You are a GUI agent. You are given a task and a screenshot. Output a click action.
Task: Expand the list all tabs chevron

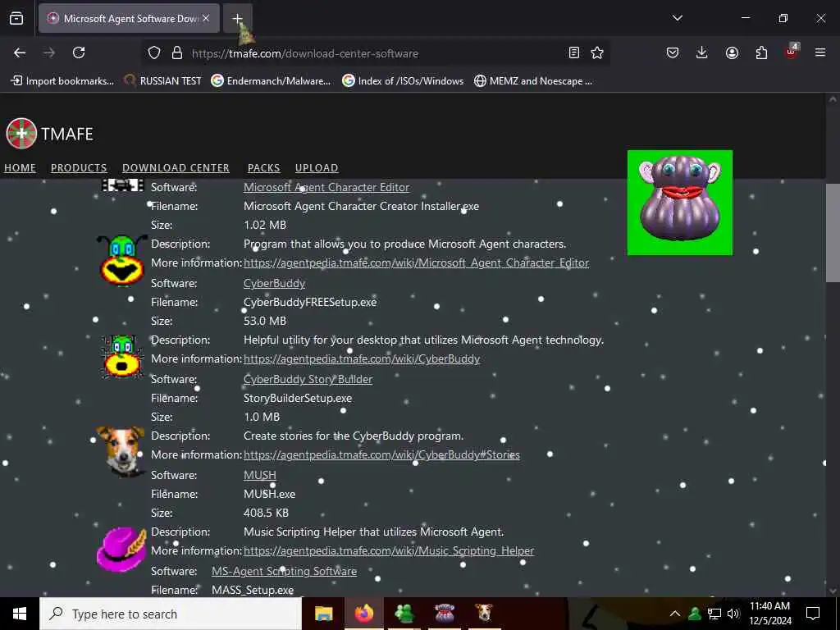tap(677, 18)
